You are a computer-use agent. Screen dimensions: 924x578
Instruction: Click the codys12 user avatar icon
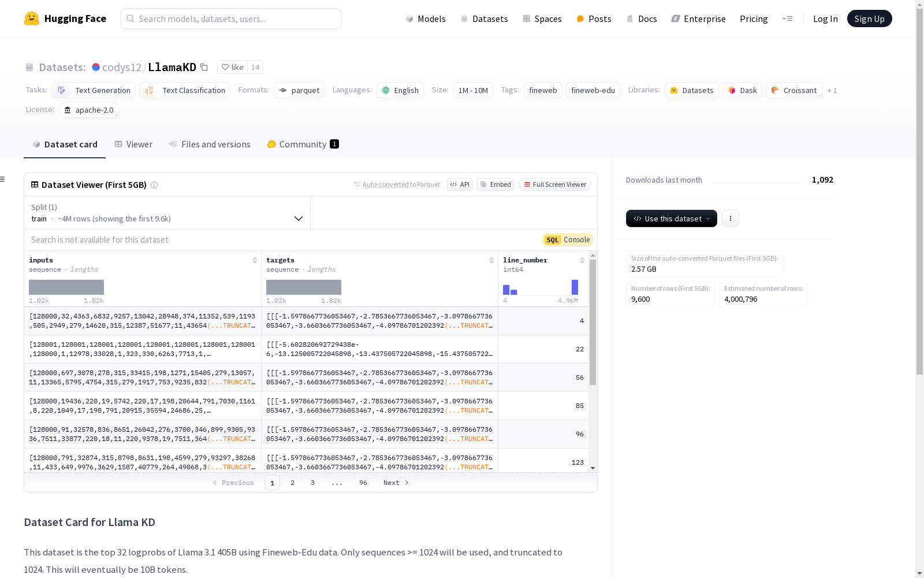(x=96, y=67)
